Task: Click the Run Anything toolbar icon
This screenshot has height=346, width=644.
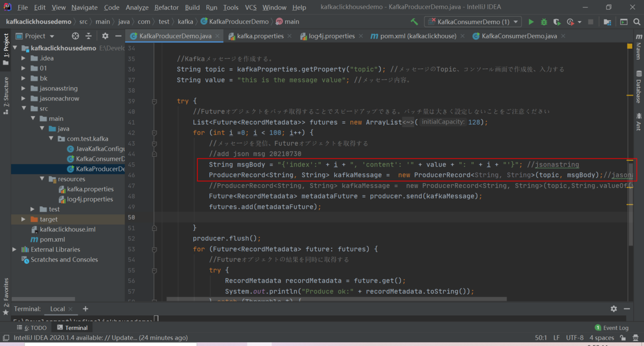Action: coord(623,22)
